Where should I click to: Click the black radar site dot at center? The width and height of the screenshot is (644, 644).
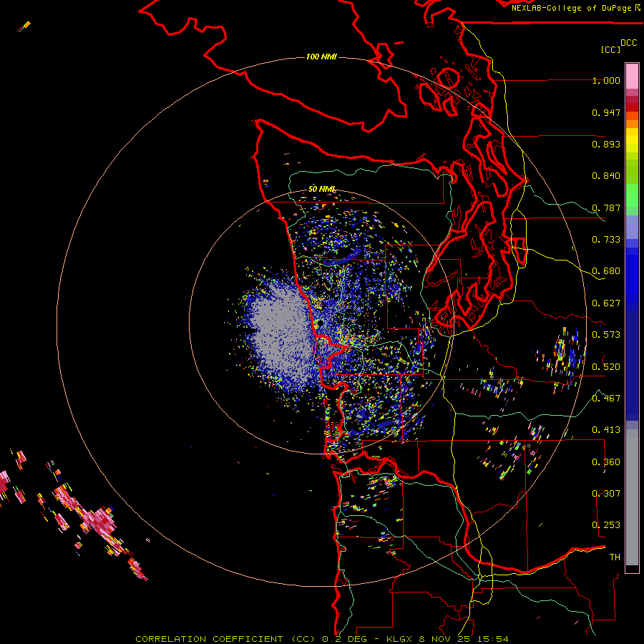[x=320, y=323]
